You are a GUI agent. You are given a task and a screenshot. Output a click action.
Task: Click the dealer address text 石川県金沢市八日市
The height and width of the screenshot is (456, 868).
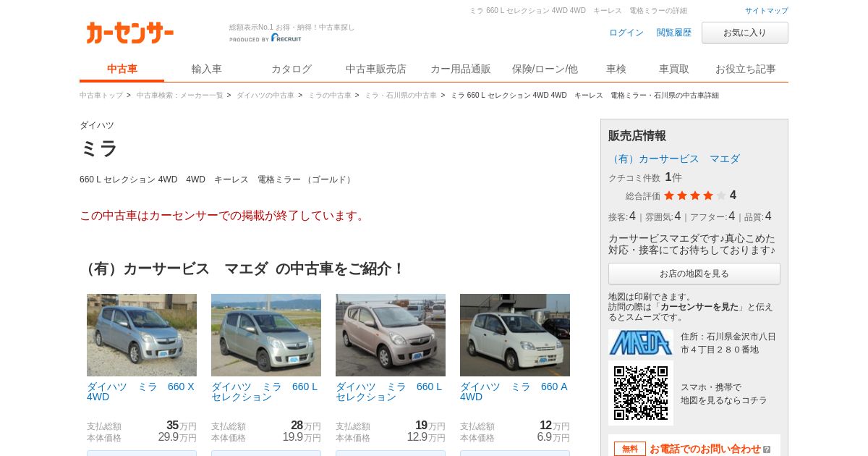click(x=728, y=343)
